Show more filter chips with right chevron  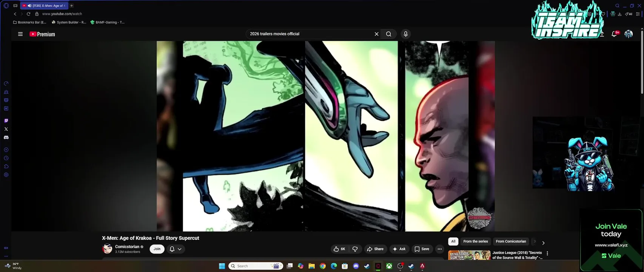(543, 243)
